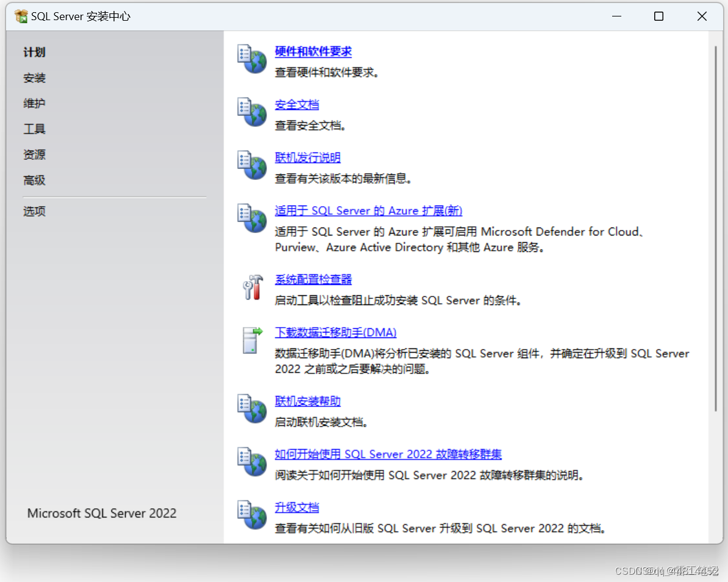Click 下载数据迁移助手(DMA) link
This screenshot has height=582, width=728.
(335, 332)
